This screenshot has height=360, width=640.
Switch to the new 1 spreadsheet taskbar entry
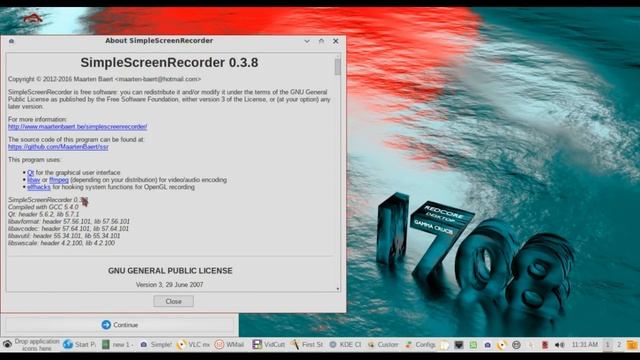click(118, 344)
